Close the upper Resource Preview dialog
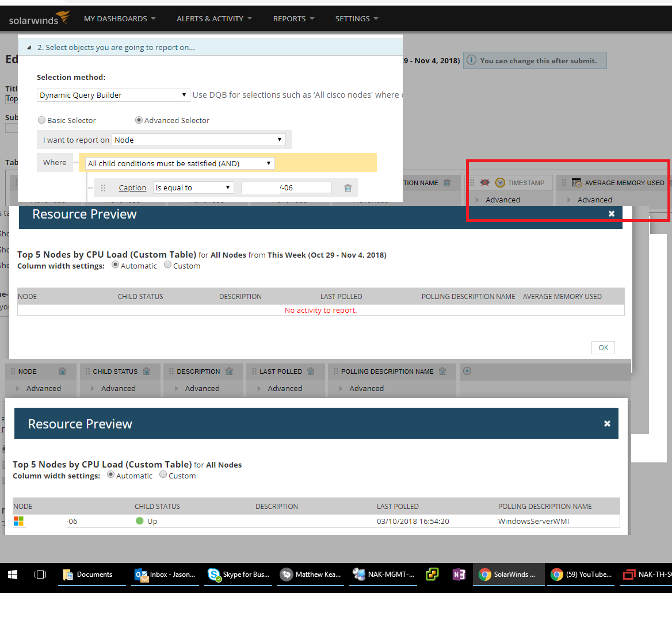 (x=612, y=213)
